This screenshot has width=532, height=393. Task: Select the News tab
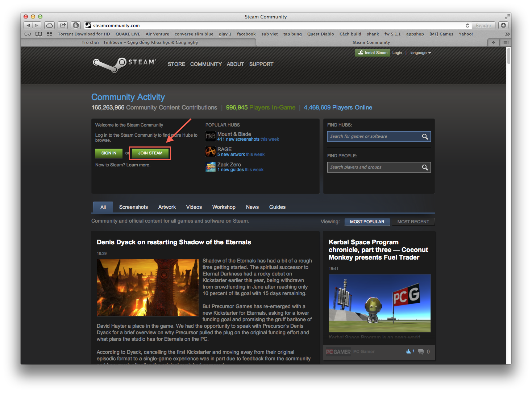(252, 207)
